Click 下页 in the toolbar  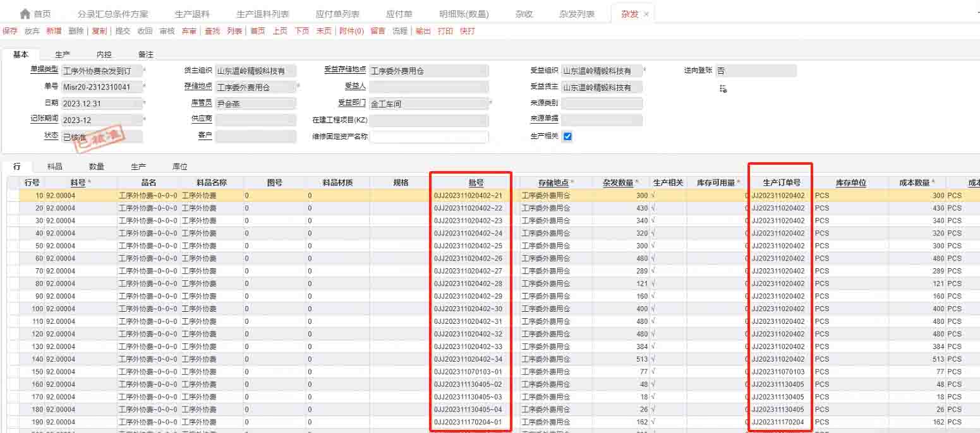point(301,31)
